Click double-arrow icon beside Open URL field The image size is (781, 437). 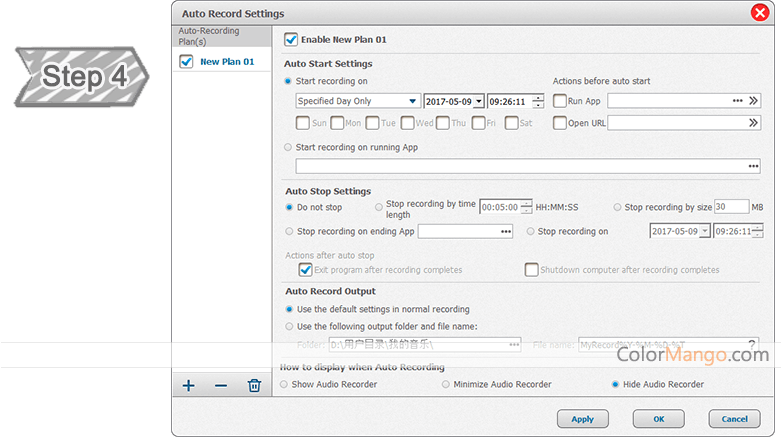[753, 123]
